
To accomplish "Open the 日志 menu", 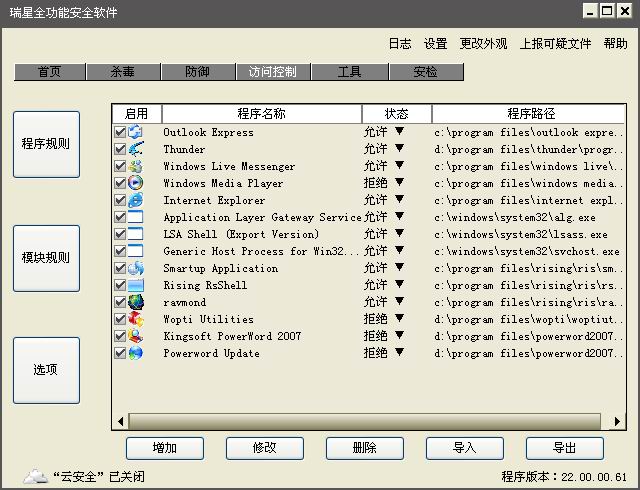I will (x=400, y=44).
